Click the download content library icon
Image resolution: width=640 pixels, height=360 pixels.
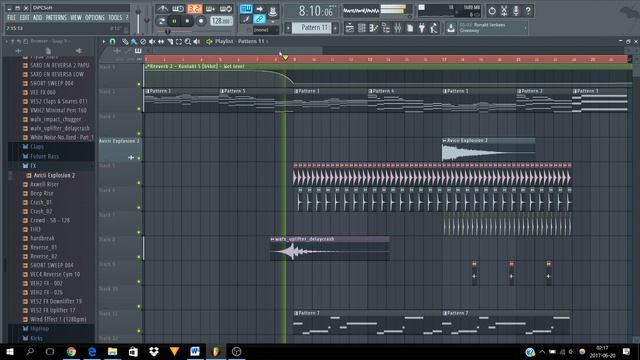[x=451, y=28]
